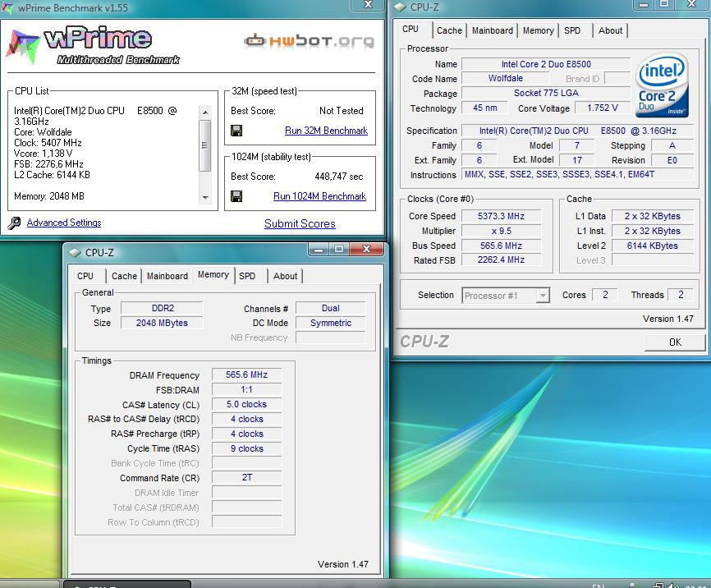
Task: Switch to SPD tab in memory CPU-Z window
Action: pyautogui.click(x=247, y=276)
